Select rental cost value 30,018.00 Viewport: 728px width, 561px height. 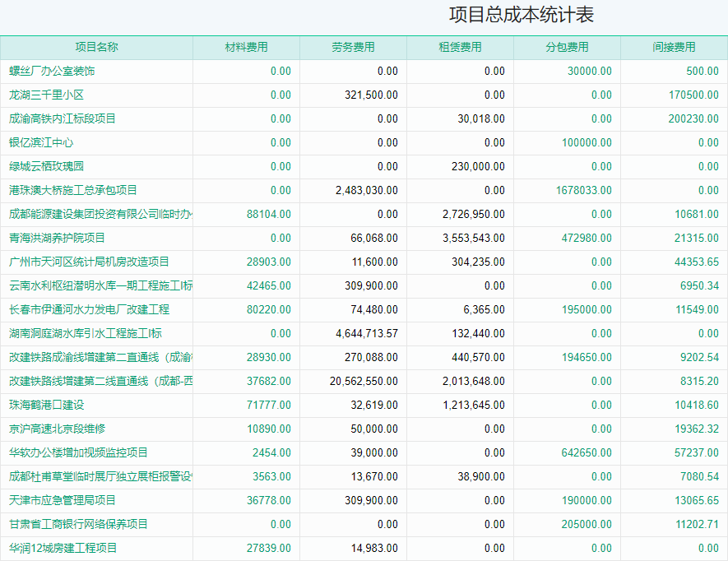tap(481, 118)
